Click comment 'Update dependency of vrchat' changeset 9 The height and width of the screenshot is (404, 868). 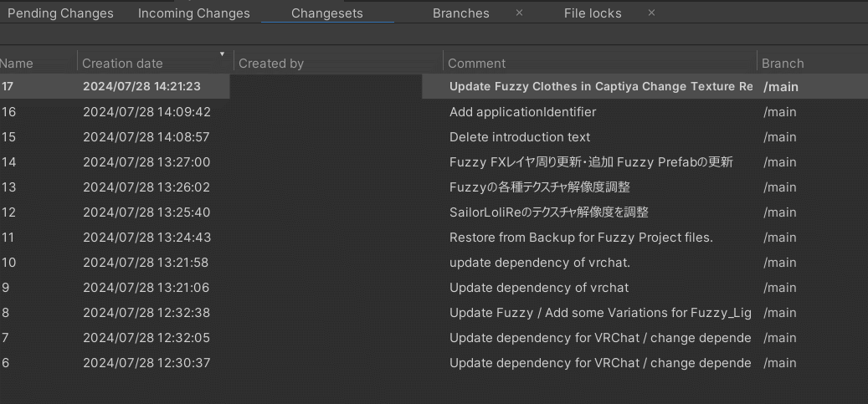538,288
